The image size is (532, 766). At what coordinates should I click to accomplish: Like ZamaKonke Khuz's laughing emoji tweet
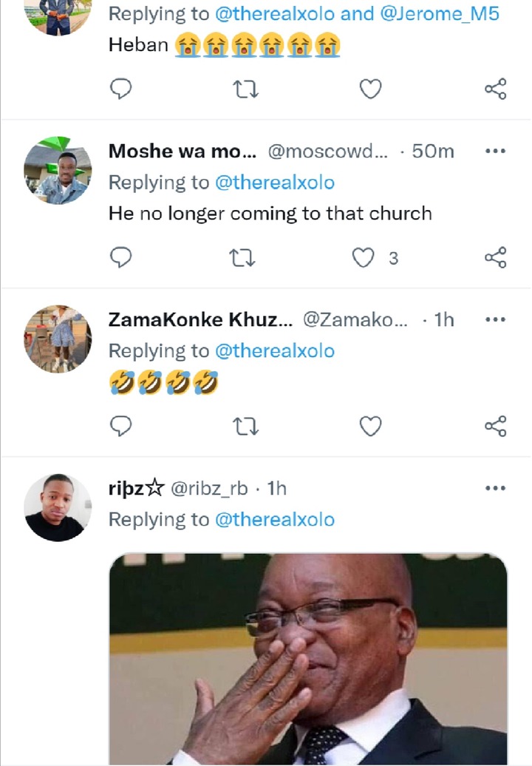pos(370,426)
